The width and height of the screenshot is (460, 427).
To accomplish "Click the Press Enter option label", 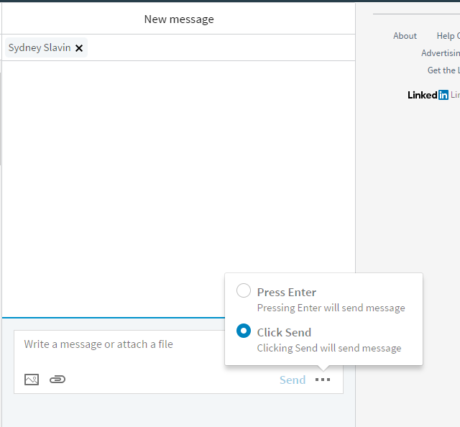I will tap(286, 292).
